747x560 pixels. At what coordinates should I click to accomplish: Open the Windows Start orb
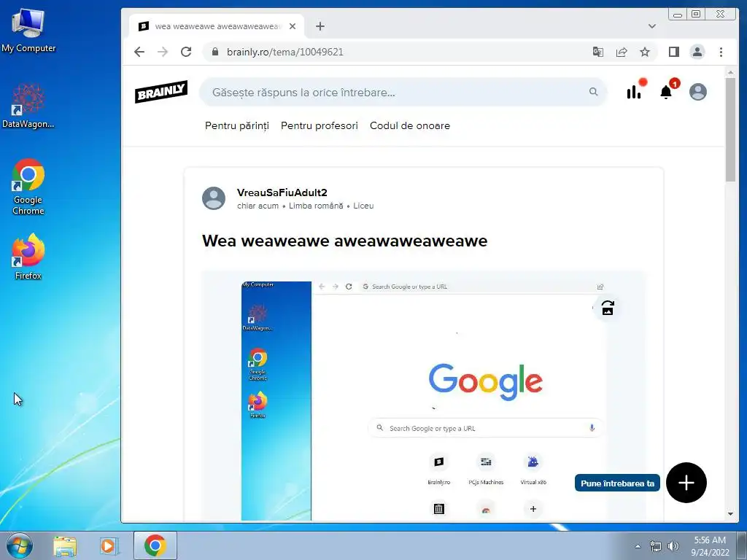(x=20, y=545)
